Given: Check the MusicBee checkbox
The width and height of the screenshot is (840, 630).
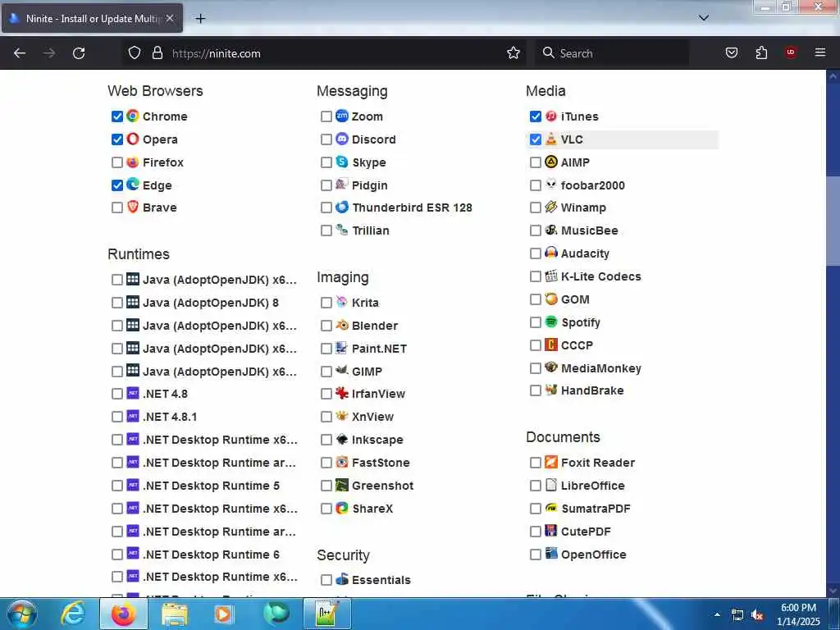Looking at the screenshot, I should point(535,231).
